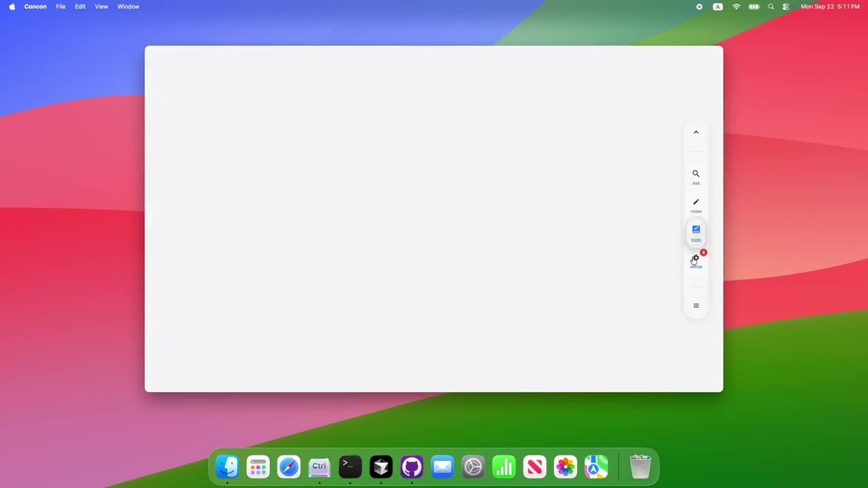
Task: Open the battery status menu
Action: pos(754,7)
